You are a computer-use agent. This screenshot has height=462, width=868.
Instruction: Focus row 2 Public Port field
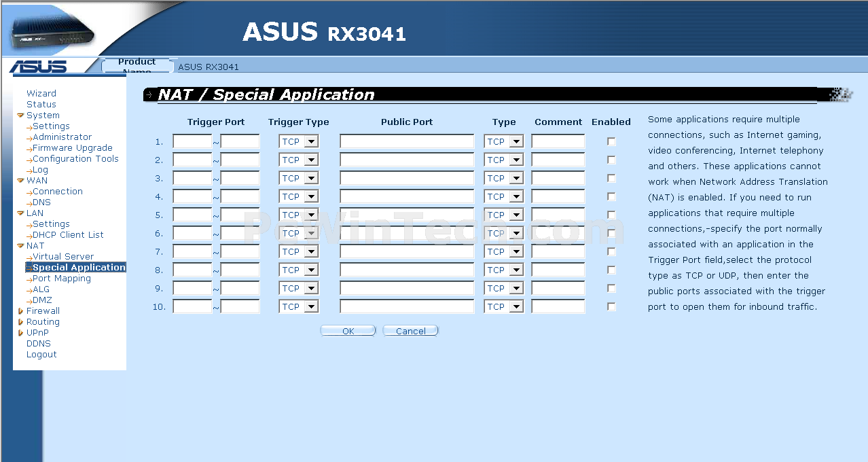pos(407,160)
